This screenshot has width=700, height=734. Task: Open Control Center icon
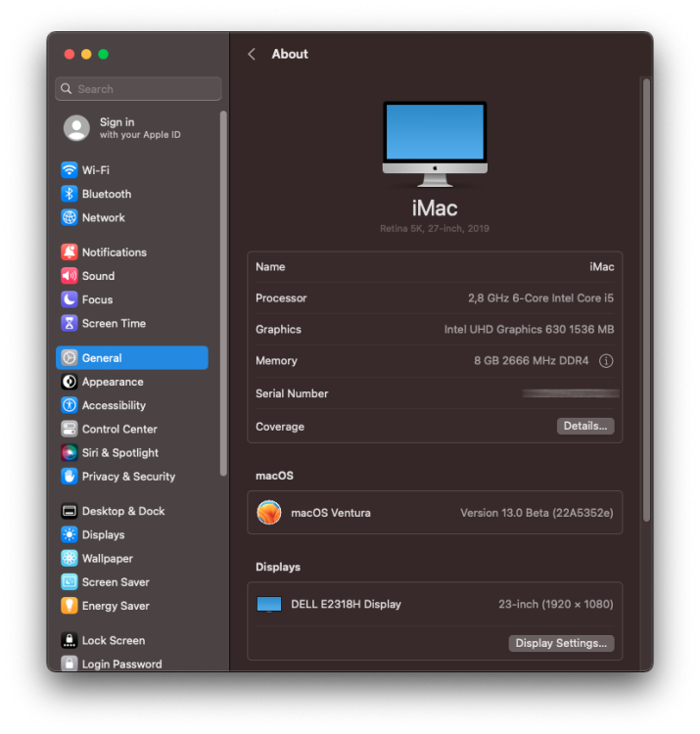pos(70,430)
